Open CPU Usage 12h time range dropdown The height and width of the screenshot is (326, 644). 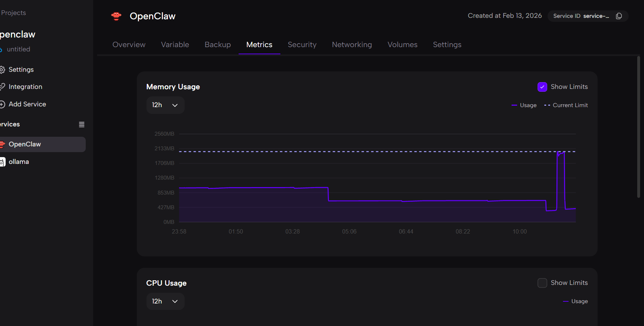coord(165,301)
